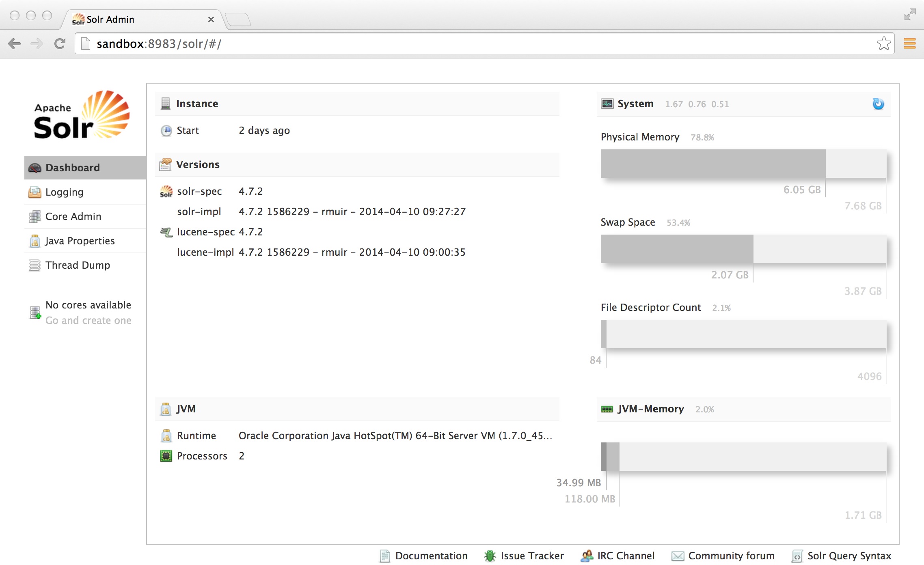Click the add-core icon beside No cores available

pyautogui.click(x=35, y=313)
